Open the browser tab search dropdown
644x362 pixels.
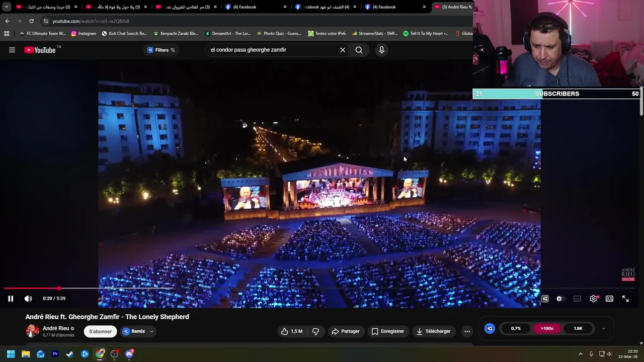[x=7, y=7]
